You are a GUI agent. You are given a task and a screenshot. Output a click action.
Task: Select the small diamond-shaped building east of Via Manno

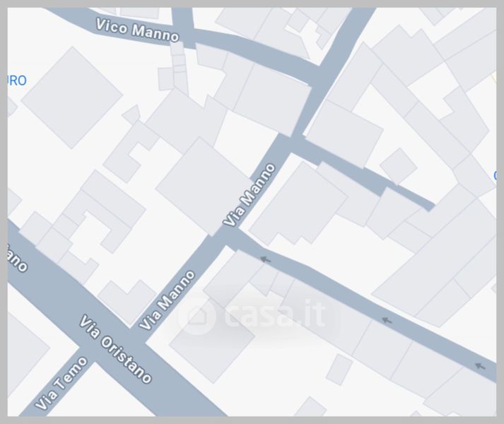tap(398, 167)
